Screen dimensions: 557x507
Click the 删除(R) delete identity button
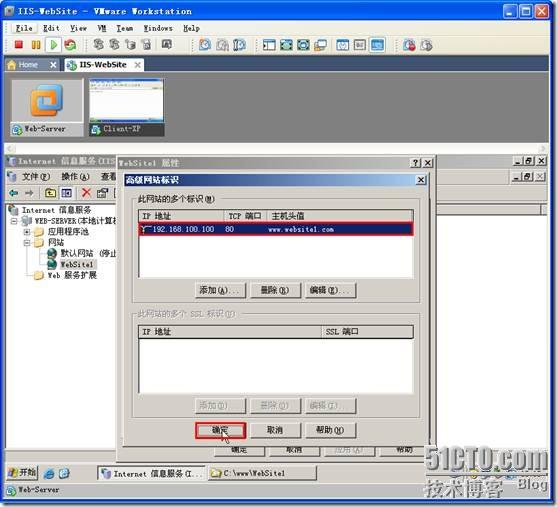click(x=275, y=290)
